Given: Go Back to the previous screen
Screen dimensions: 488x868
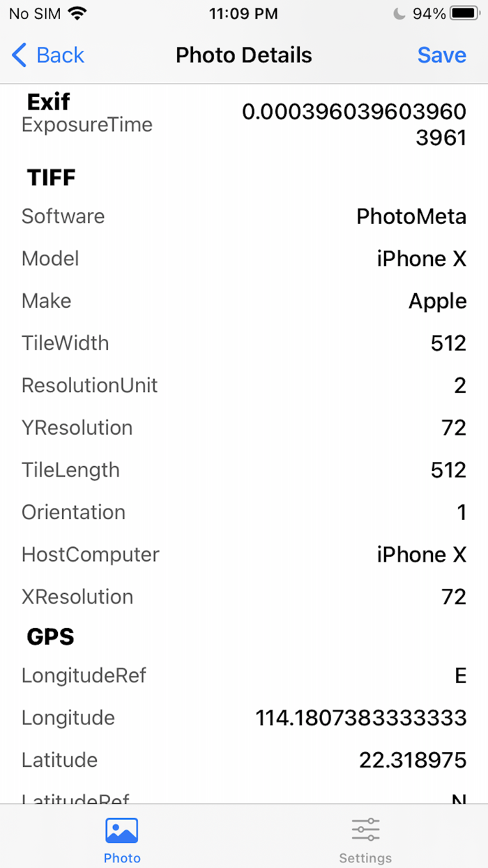Looking at the screenshot, I should (x=47, y=54).
